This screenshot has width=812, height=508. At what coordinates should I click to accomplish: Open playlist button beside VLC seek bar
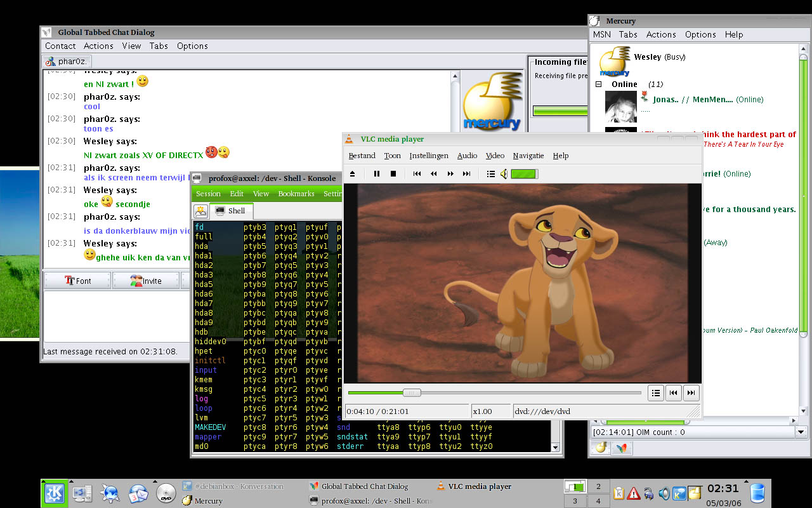(656, 393)
